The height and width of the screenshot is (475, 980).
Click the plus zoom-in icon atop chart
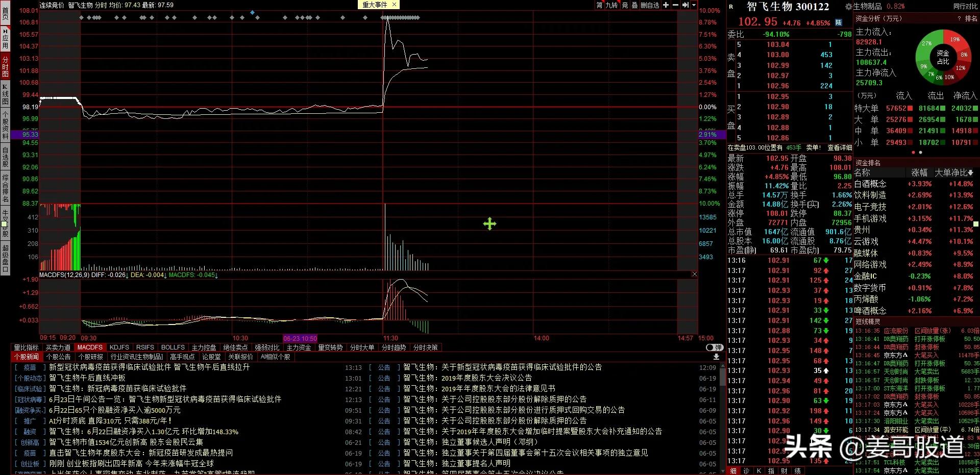pyautogui.click(x=666, y=5)
